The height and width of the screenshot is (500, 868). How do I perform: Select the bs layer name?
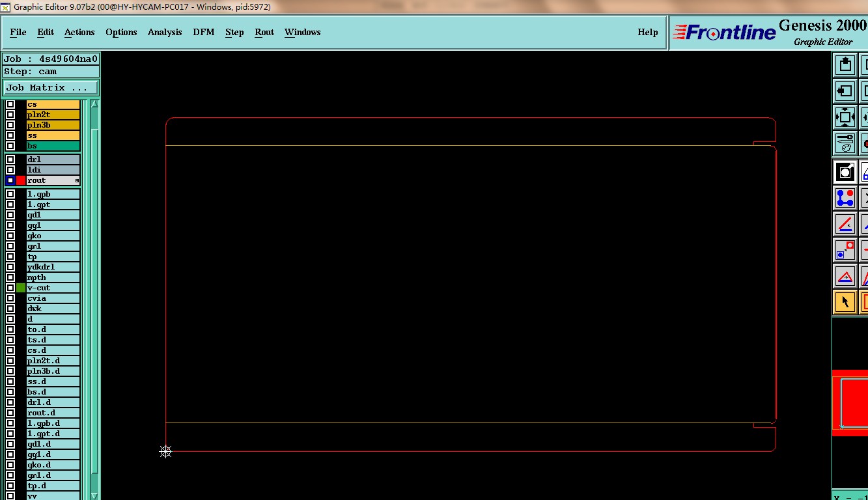tap(53, 146)
